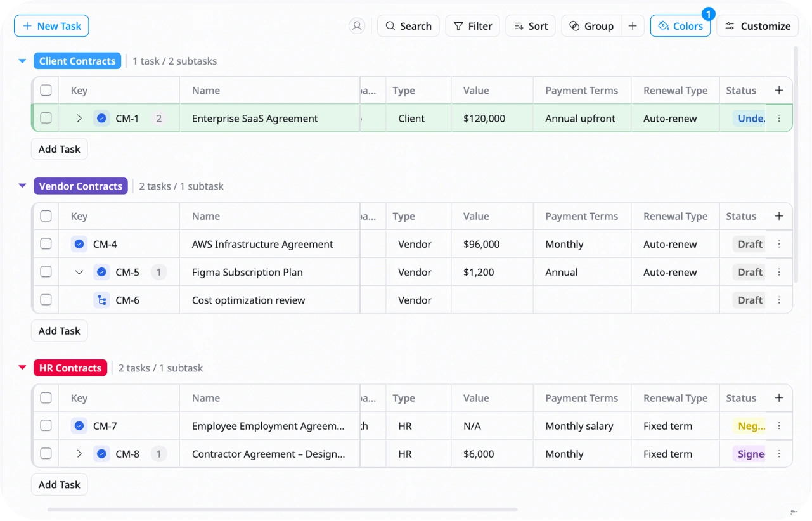Click the plus icon next to Group

pos(633,26)
